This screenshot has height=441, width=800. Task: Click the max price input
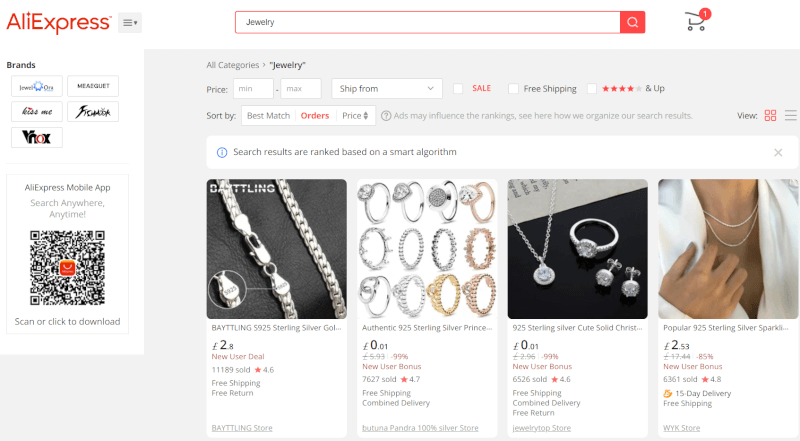301,88
